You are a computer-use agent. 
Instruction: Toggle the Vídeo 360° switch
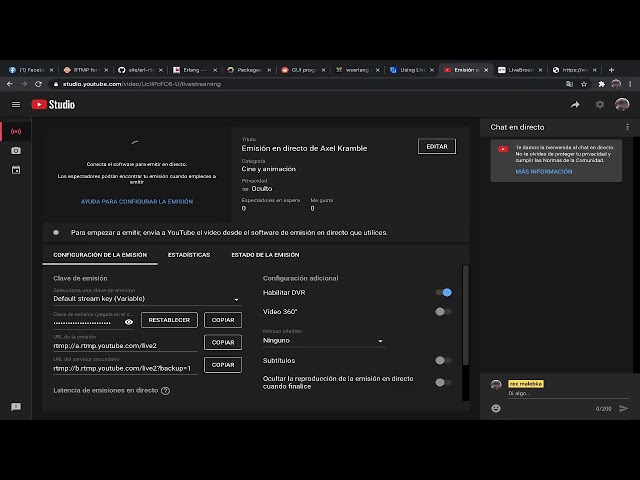pyautogui.click(x=444, y=311)
